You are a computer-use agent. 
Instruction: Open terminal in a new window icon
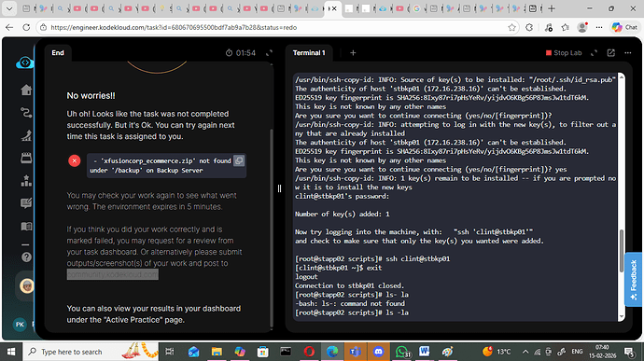[x=611, y=53]
